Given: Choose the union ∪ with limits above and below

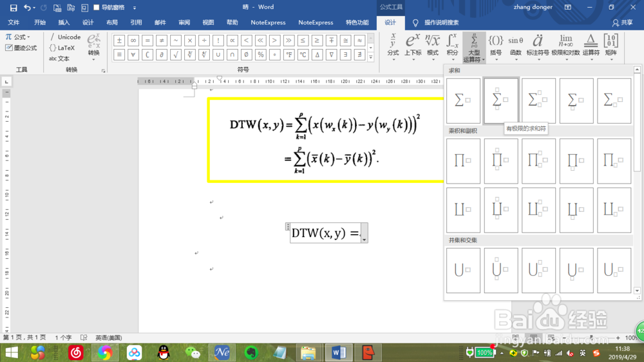Looking at the screenshot, I should [500, 270].
